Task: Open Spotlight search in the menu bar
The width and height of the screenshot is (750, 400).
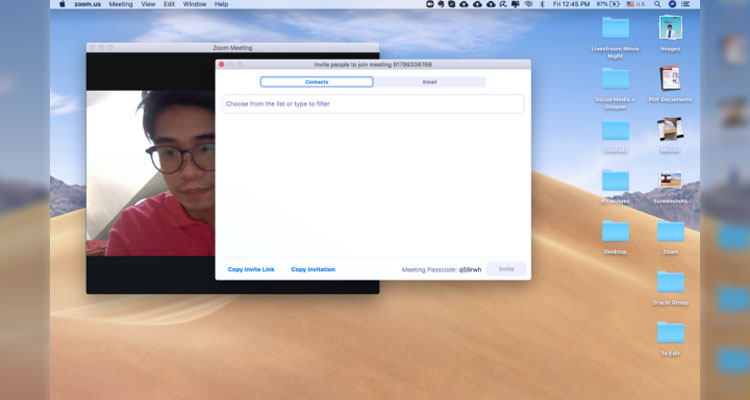Action: coord(658,4)
